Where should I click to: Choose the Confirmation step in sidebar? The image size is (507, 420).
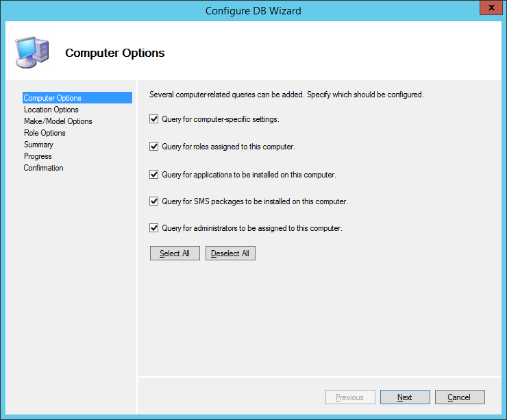[43, 168]
